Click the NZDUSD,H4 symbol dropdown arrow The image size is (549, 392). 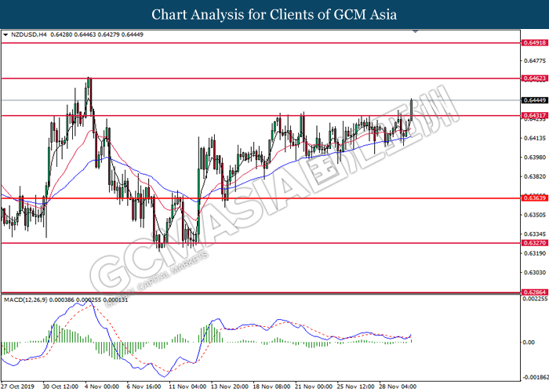click(5, 34)
